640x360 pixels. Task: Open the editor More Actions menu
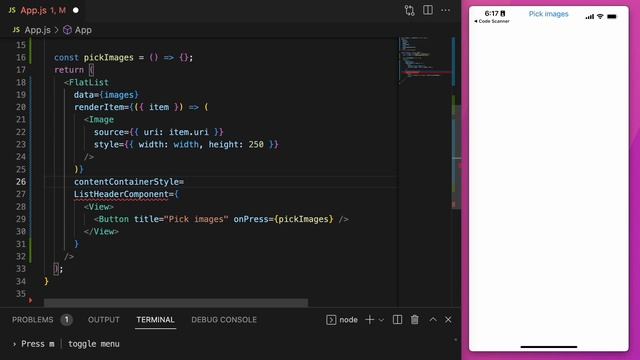pyautogui.click(x=445, y=10)
